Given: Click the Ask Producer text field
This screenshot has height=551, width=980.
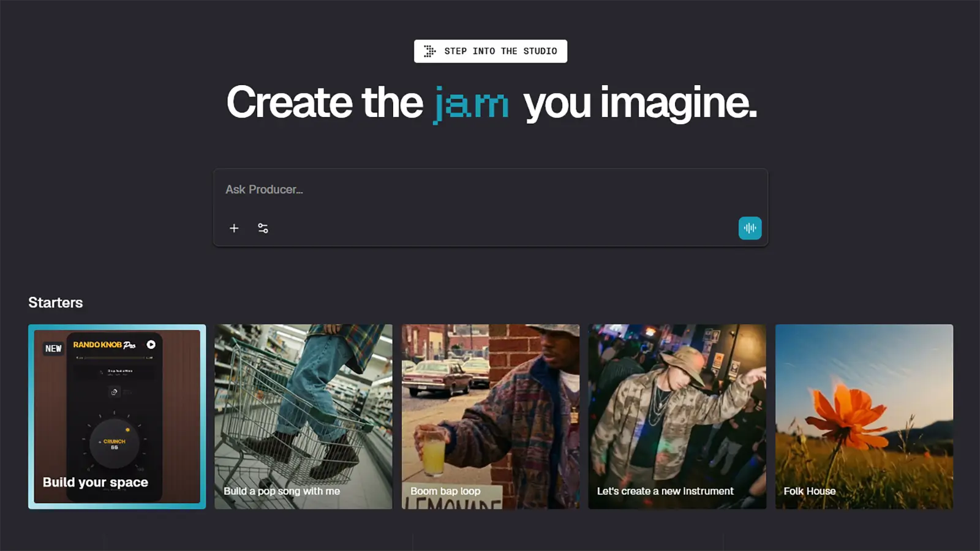Looking at the screenshot, I should (490, 190).
